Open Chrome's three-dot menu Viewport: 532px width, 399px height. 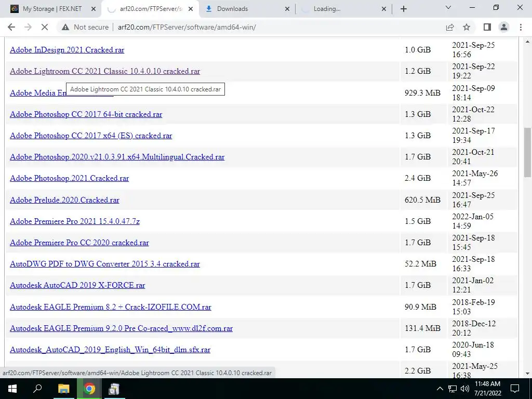click(x=521, y=27)
